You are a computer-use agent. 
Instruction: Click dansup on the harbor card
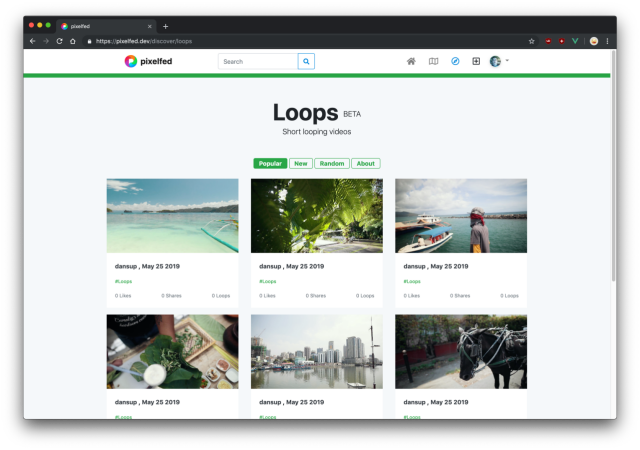pyautogui.click(x=415, y=266)
